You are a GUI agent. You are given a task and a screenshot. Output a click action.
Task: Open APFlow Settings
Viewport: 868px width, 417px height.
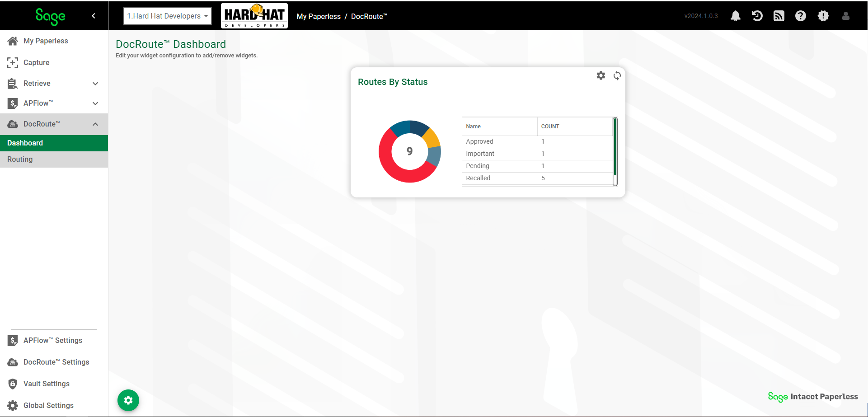[x=53, y=341]
